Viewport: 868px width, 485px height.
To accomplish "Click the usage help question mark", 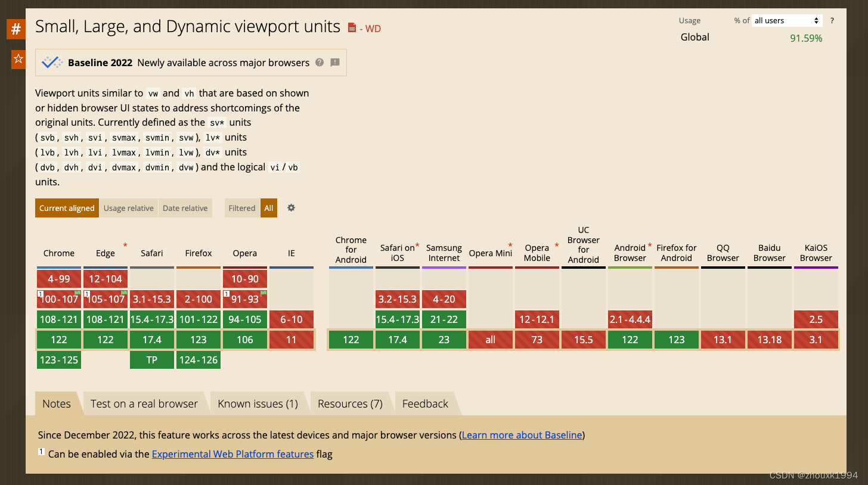I will click(832, 21).
